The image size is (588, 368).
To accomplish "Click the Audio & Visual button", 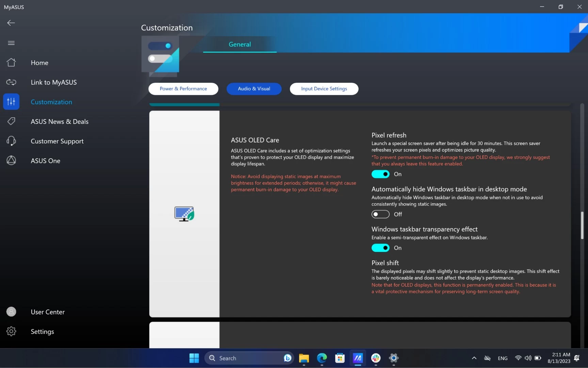I will (x=254, y=89).
